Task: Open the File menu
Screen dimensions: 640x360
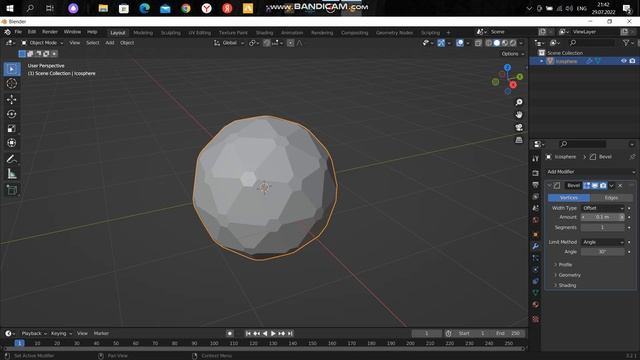Action: (x=18, y=32)
